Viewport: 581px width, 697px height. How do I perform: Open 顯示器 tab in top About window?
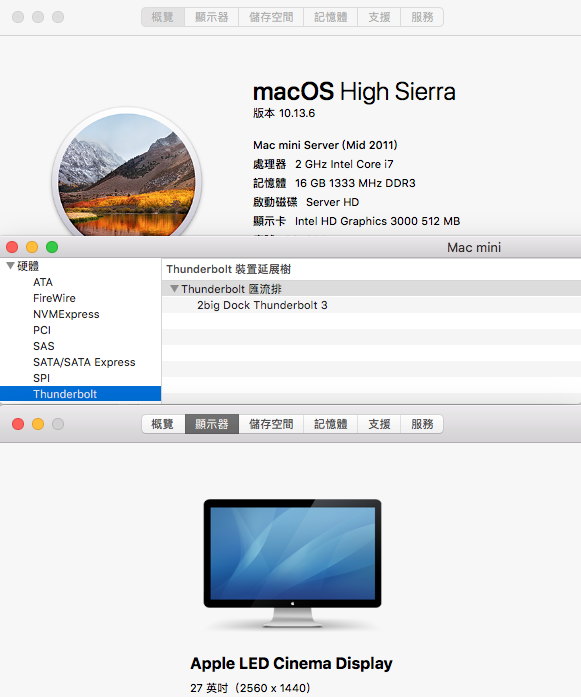(x=212, y=17)
